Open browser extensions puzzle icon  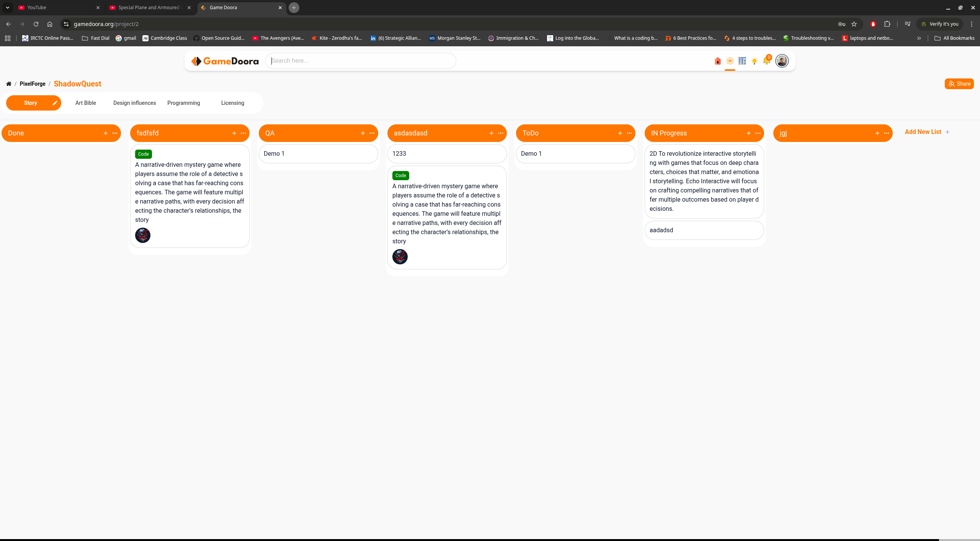click(x=887, y=24)
